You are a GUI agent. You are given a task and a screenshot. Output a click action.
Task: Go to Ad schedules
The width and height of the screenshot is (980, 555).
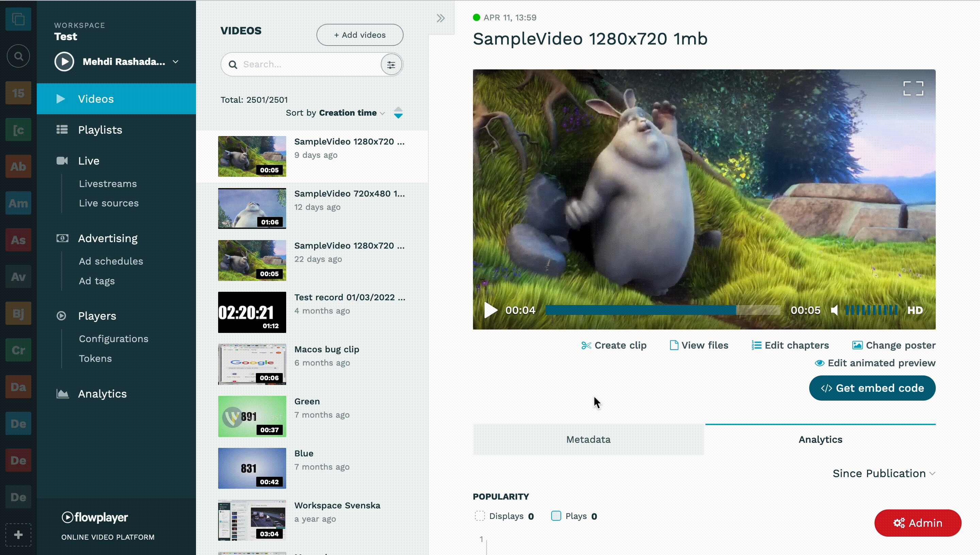pos(111,261)
